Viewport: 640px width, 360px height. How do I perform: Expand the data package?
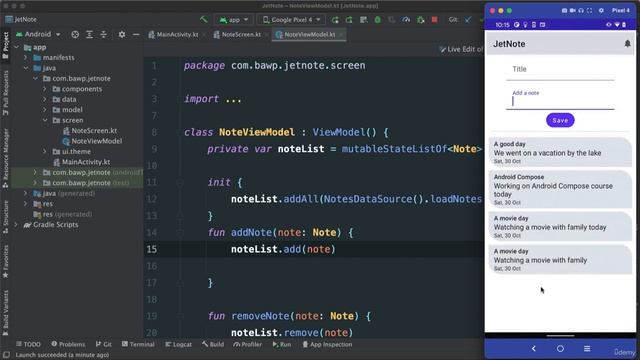[x=45, y=99]
